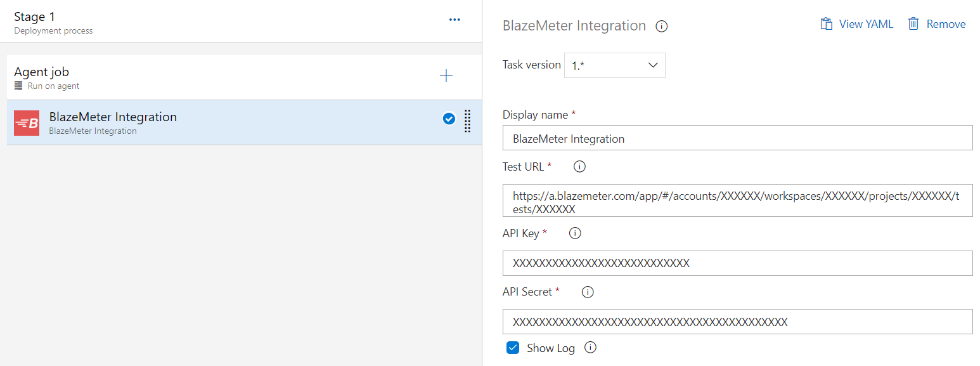
Task: Click the Run on agent server icon
Action: [x=18, y=86]
